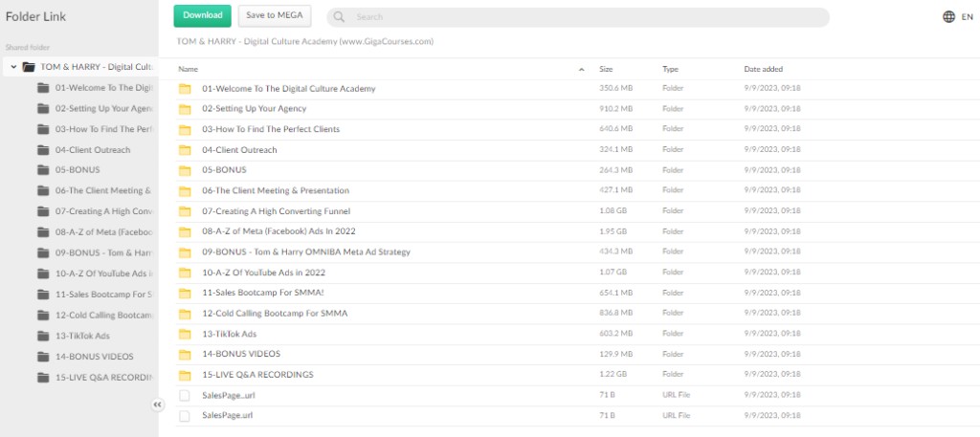The width and height of the screenshot is (980, 437).
Task: Click folder icon for 13-TikTok Ads row
Action: pyautogui.click(x=185, y=334)
